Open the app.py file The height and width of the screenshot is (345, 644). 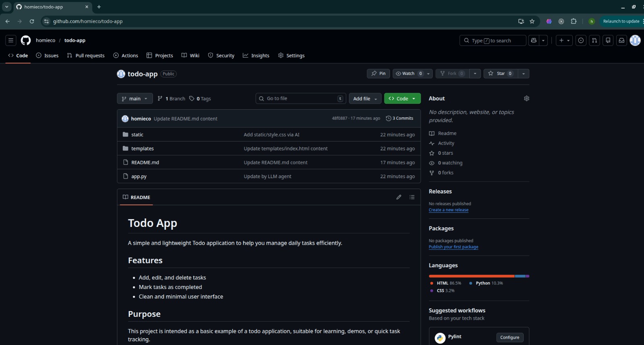pyautogui.click(x=139, y=177)
